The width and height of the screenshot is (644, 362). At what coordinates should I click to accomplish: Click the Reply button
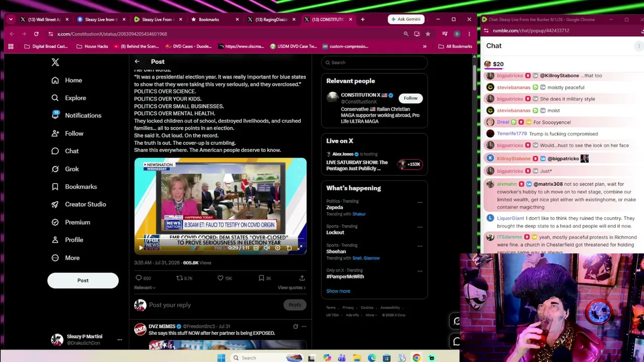[295, 305]
